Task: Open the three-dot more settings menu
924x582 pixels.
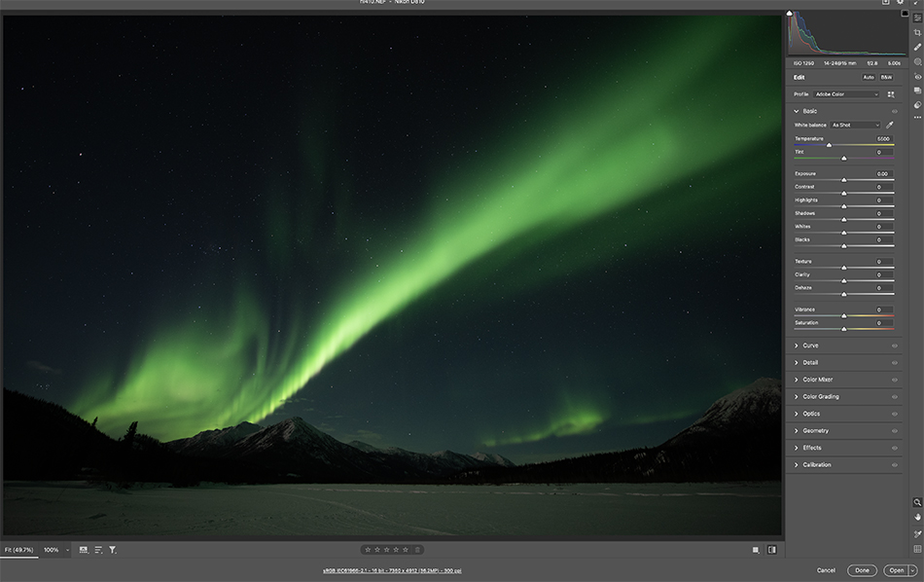Action: 917,118
